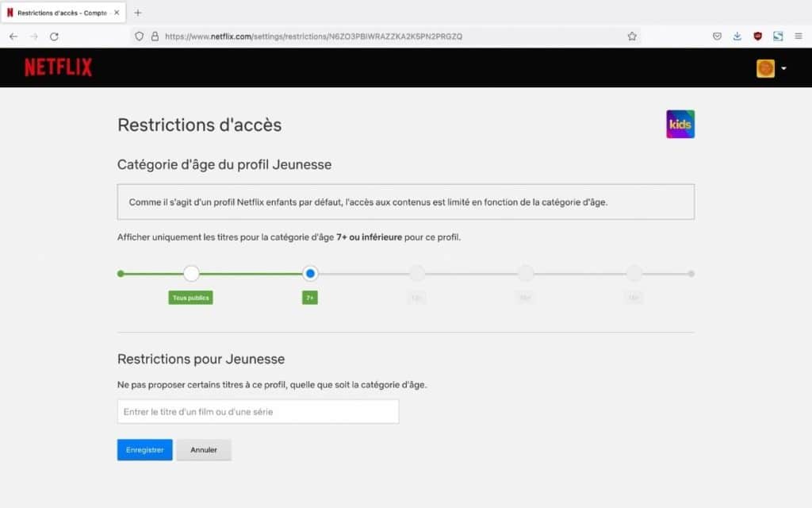Click the browser forward arrow
The width and height of the screenshot is (812, 508).
pyautogui.click(x=33, y=37)
